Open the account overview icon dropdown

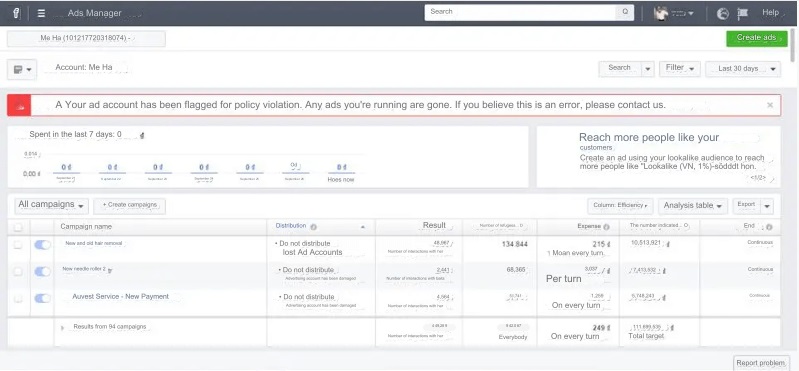point(22,69)
